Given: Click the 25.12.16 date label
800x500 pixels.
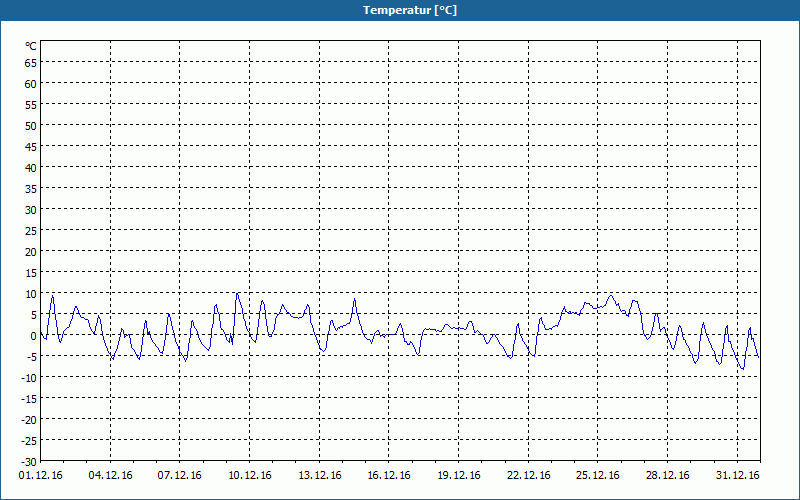Looking at the screenshot, I should pyautogui.click(x=598, y=476).
